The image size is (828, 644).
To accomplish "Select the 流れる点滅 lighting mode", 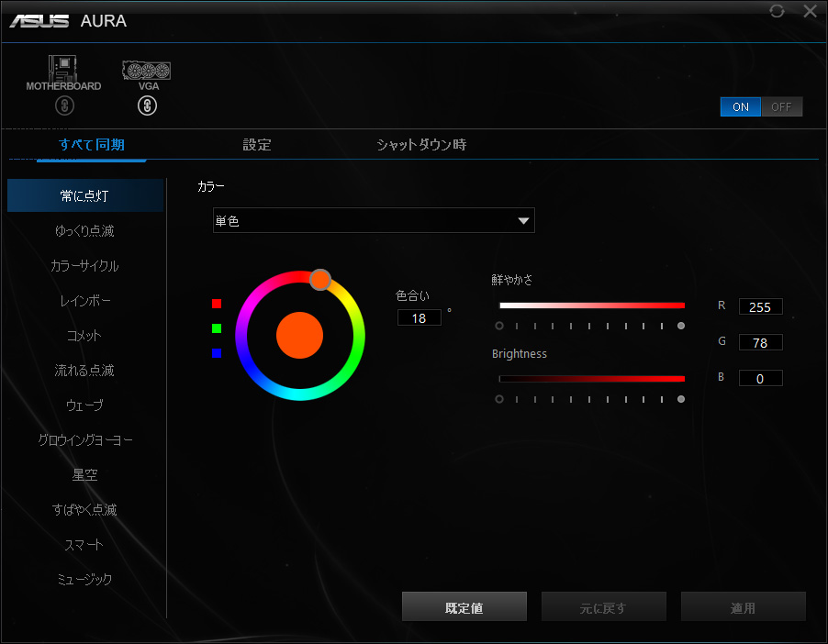I will [85, 370].
